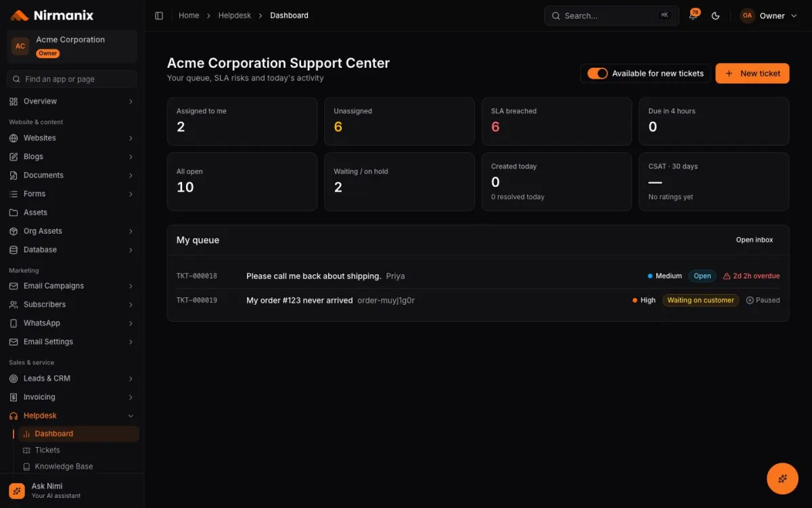The height and width of the screenshot is (508, 812).
Task: Click the Nirmanix logo
Action: tap(52, 15)
